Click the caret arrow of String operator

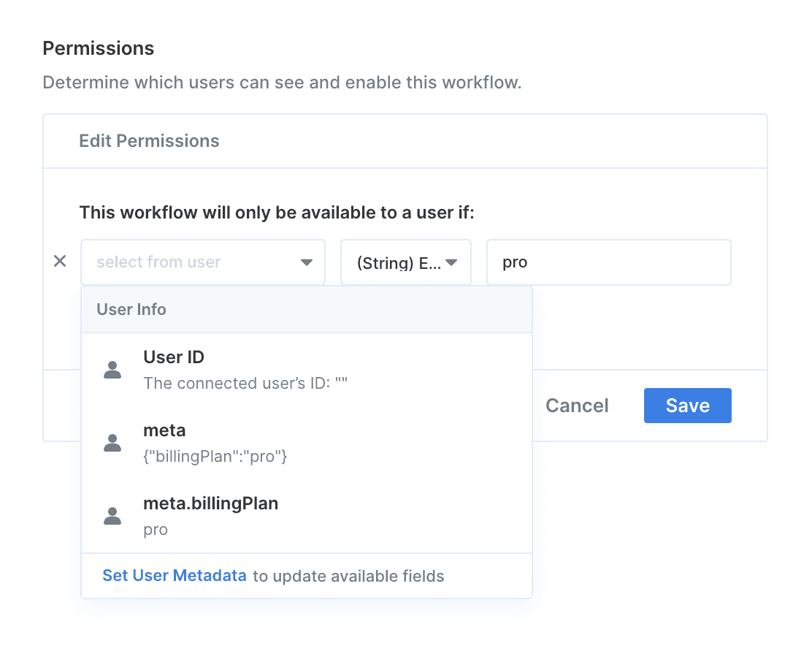pos(452,262)
